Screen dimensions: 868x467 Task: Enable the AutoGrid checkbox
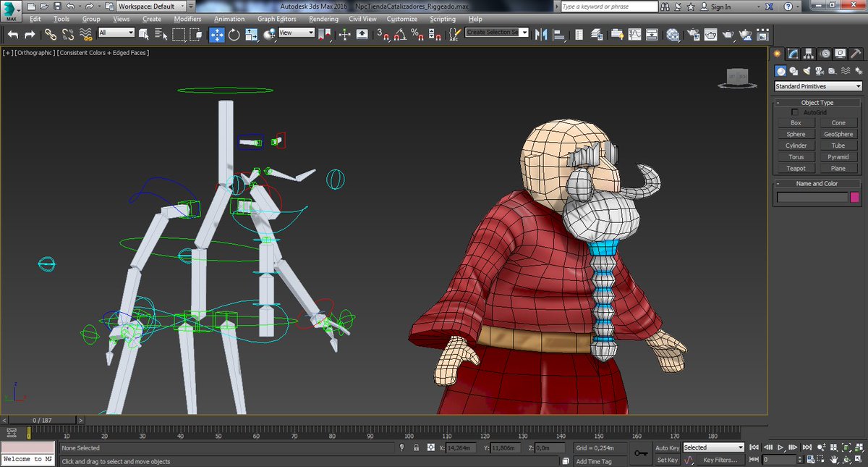pyautogui.click(x=796, y=112)
